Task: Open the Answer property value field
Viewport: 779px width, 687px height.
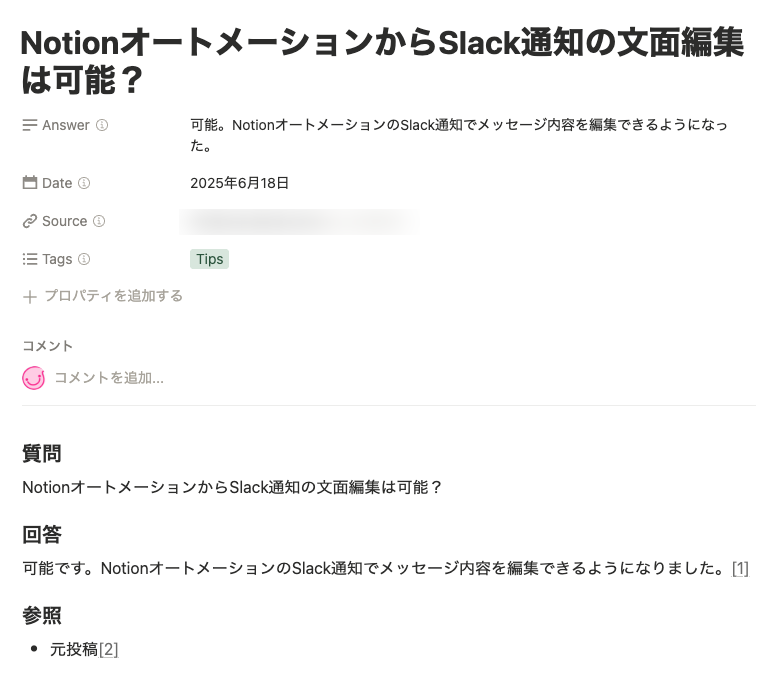Action: [x=458, y=135]
